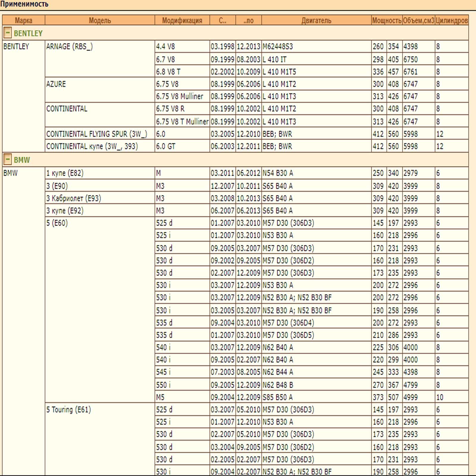This screenshot has width=476, height=476.
Task: Click the AZURE model cell
Action: [x=56, y=84]
